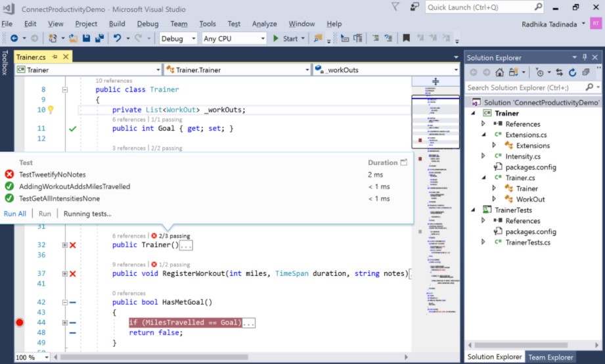Click the Run All tests link
The height and width of the screenshot is (364, 605).
coord(15,214)
